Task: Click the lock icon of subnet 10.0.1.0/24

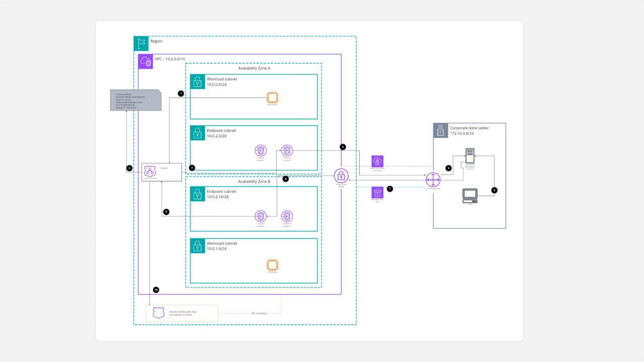Action: (x=197, y=246)
